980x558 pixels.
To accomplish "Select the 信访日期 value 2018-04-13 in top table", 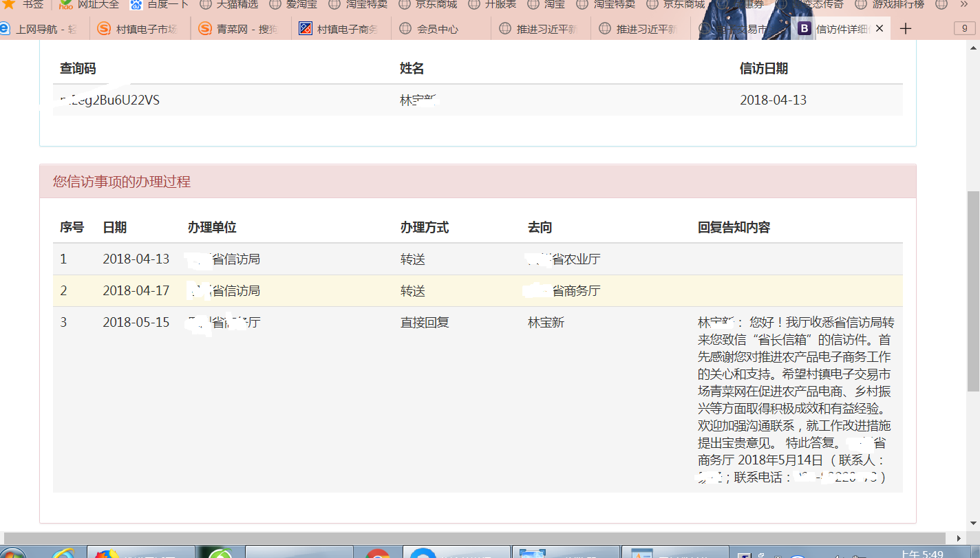I will tap(773, 100).
